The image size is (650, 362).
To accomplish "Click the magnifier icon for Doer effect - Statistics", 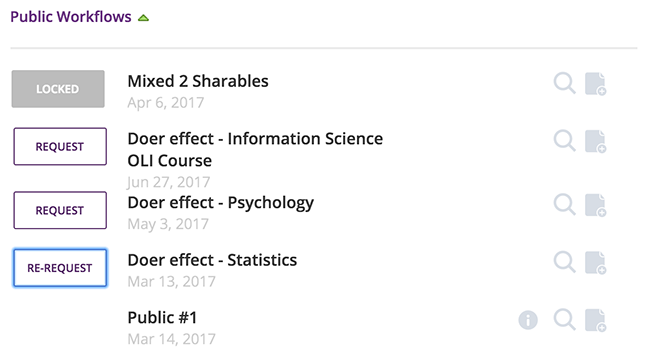I will 565,262.
